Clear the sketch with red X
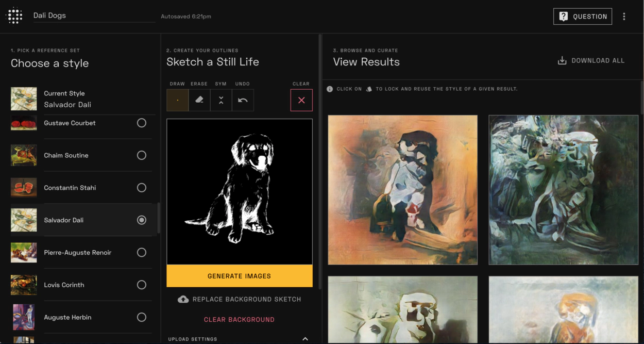Viewport: 644px width, 344px height. [301, 100]
